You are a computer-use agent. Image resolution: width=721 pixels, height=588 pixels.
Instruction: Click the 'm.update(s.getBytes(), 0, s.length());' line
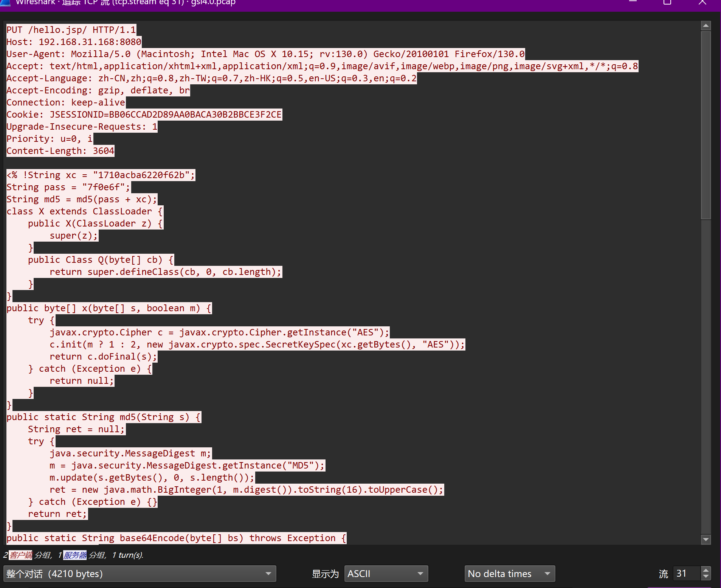pos(152,478)
